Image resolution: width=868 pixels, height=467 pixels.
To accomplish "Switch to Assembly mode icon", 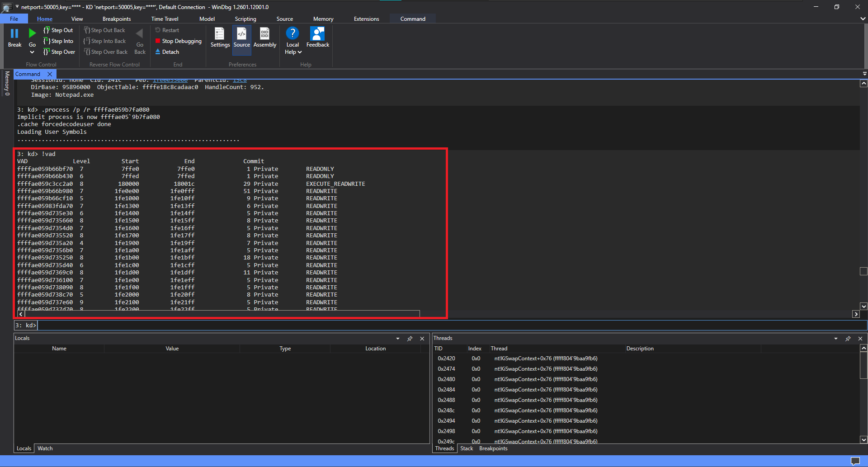I will (x=264, y=34).
